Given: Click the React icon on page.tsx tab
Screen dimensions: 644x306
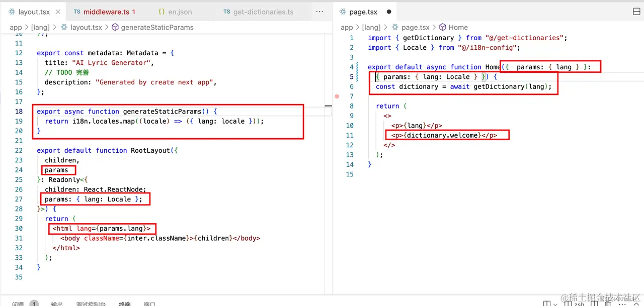Looking at the screenshot, I should pos(344,12).
